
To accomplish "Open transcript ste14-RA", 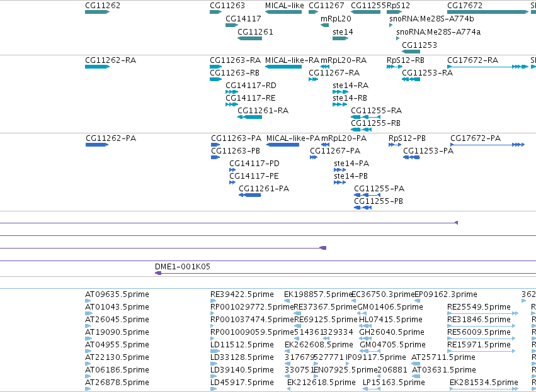I will pos(341,92).
